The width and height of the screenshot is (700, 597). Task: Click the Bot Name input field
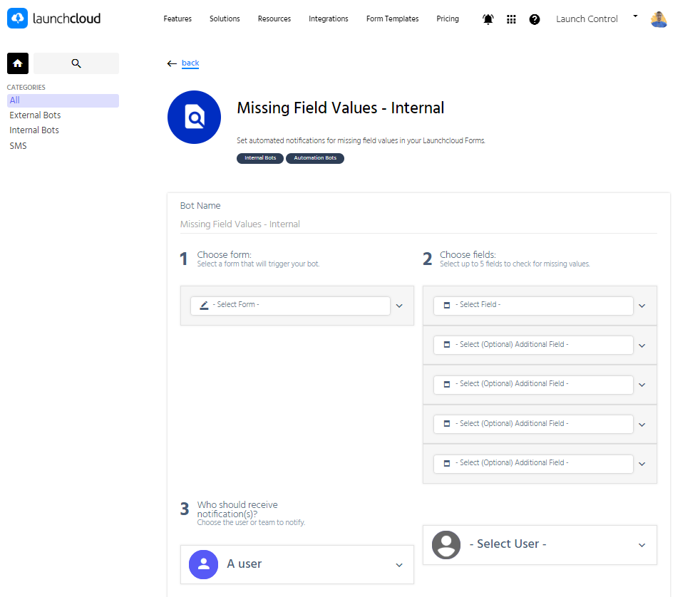coord(418,224)
